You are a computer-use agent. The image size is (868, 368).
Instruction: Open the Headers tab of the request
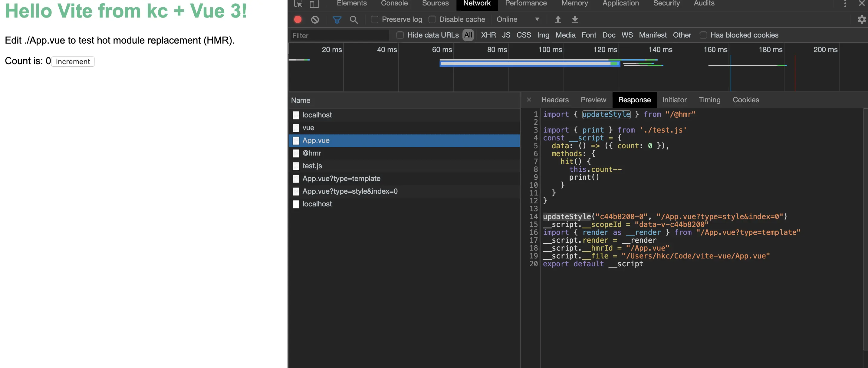(x=555, y=100)
